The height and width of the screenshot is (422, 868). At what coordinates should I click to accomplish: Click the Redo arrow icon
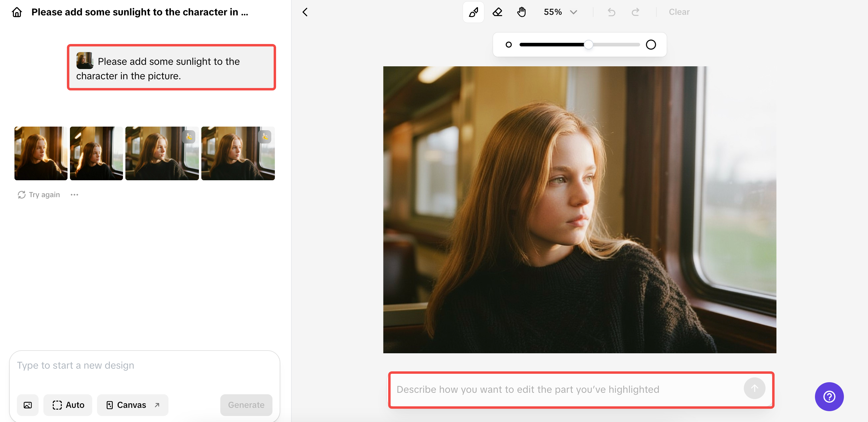click(x=636, y=12)
